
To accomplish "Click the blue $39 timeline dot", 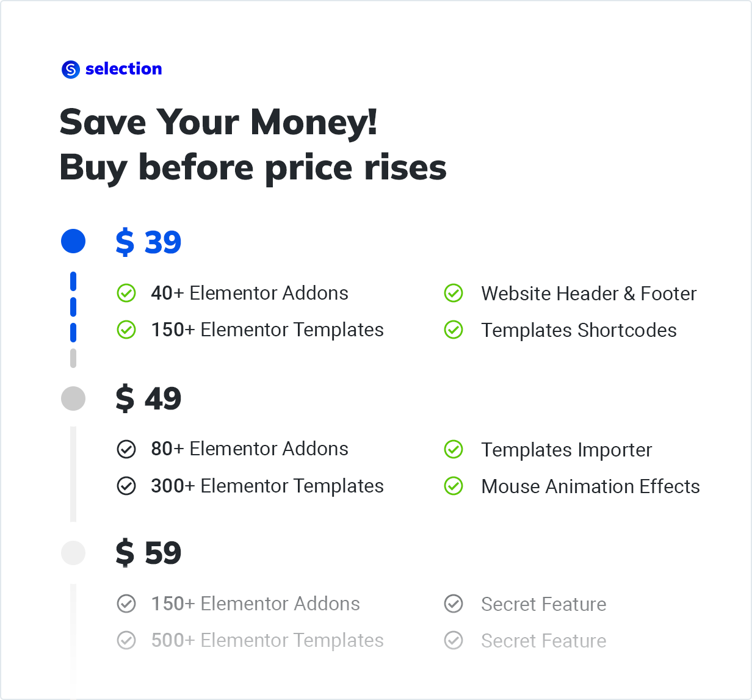I will click(73, 242).
